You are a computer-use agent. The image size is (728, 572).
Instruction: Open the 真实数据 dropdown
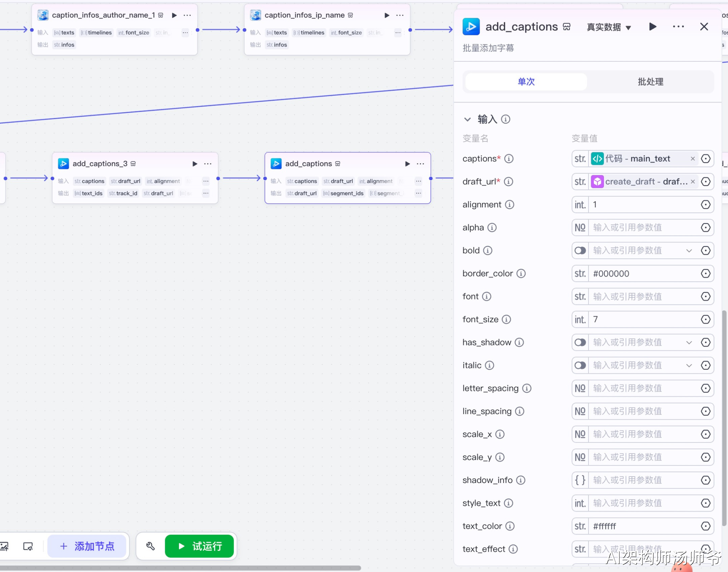(609, 27)
